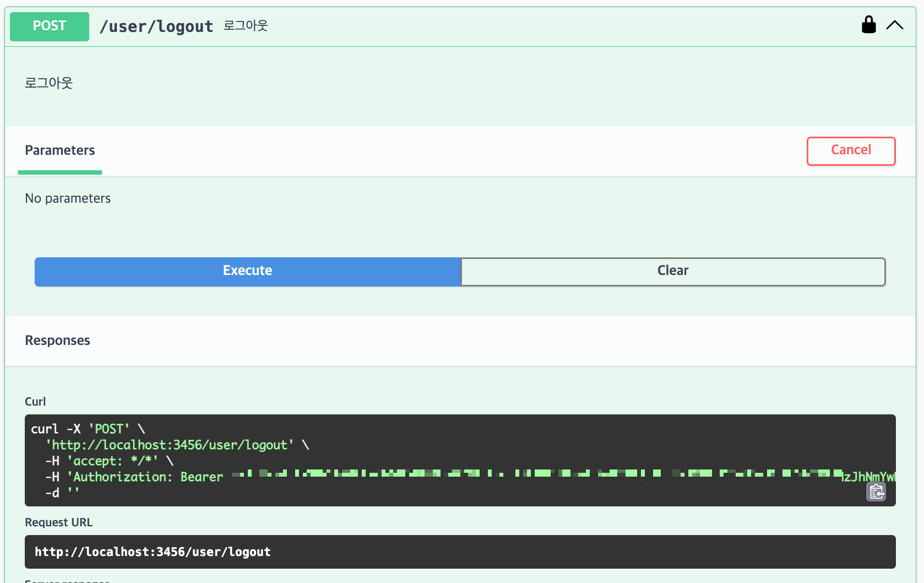The image size is (924, 583).
Task: Execute the logout request
Action: [x=248, y=271]
